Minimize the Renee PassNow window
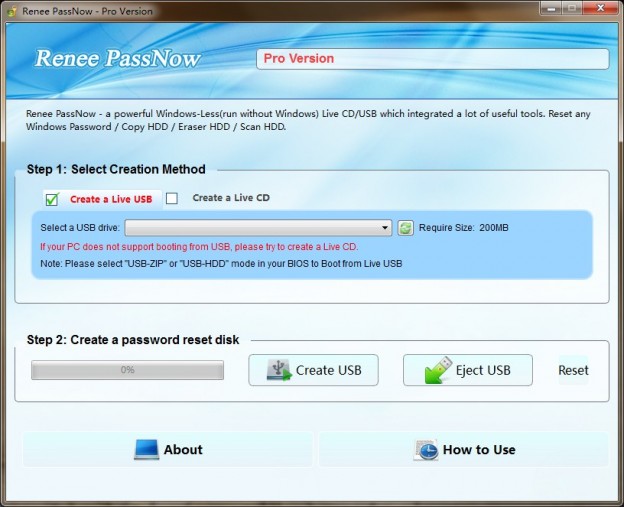 [548, 7]
